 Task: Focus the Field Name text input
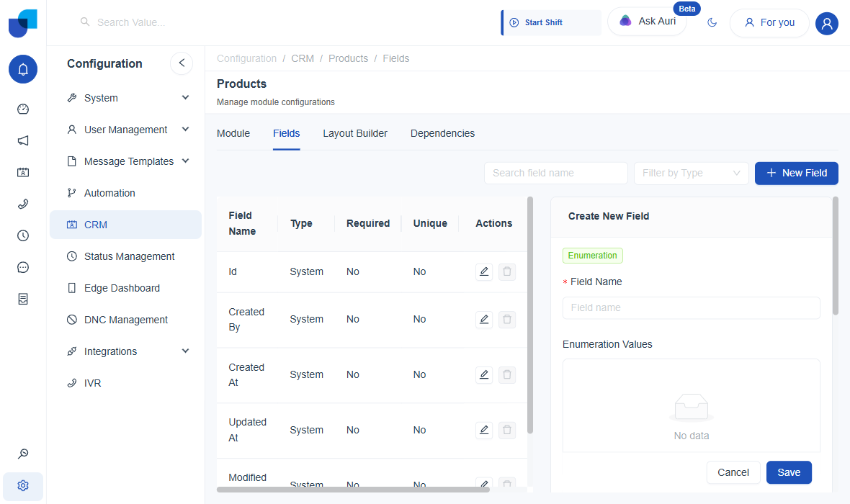692,308
